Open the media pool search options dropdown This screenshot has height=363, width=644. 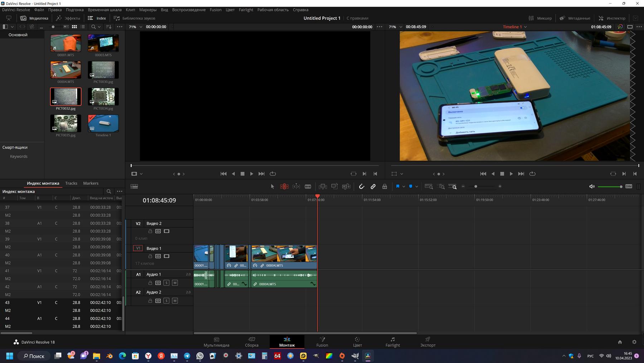coord(99,27)
